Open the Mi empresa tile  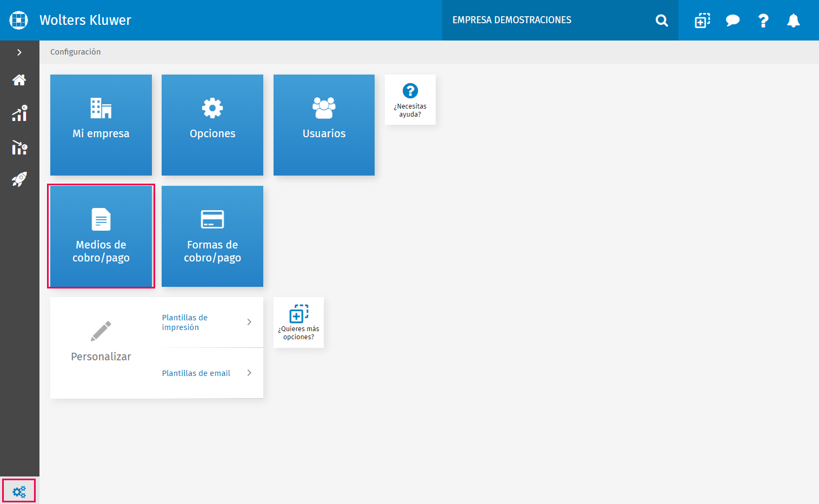pos(101,125)
